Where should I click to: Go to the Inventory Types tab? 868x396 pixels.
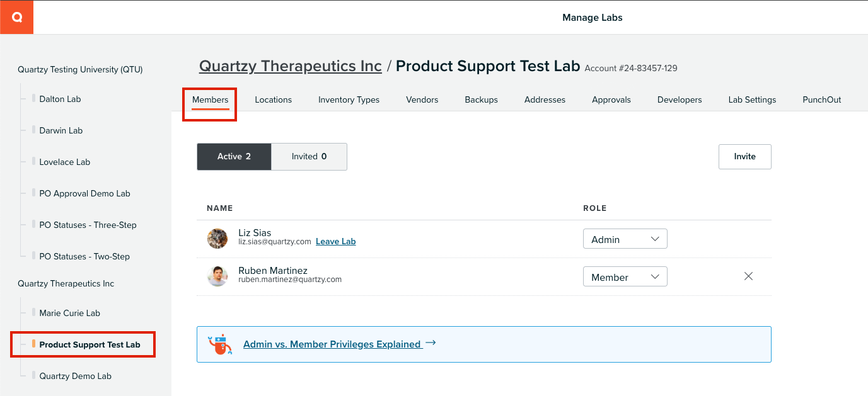click(x=349, y=99)
